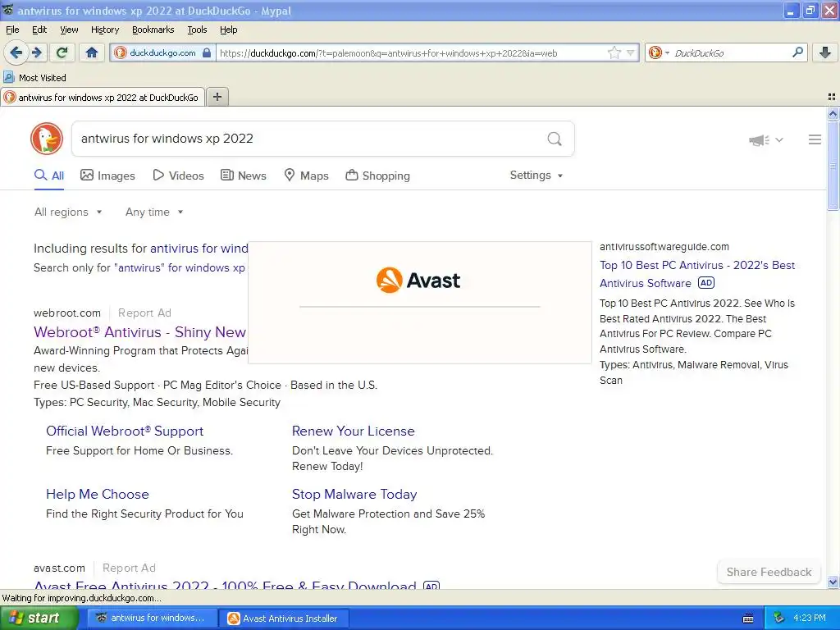Click the network tray icon near clock
The width and height of the screenshot is (840, 630).
coord(779,618)
